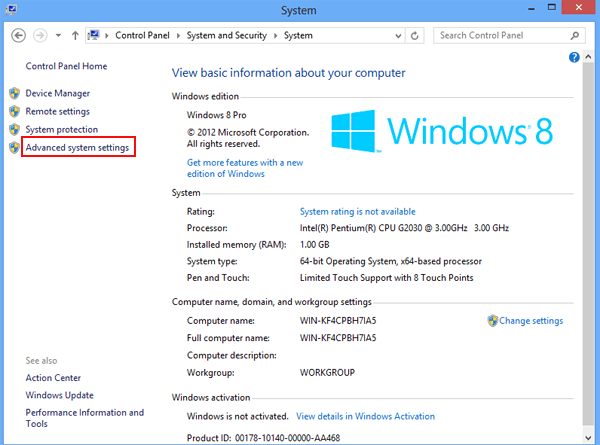Expand chevron after System and Security breadcrumb
This screenshot has height=445, width=600.
click(276, 36)
